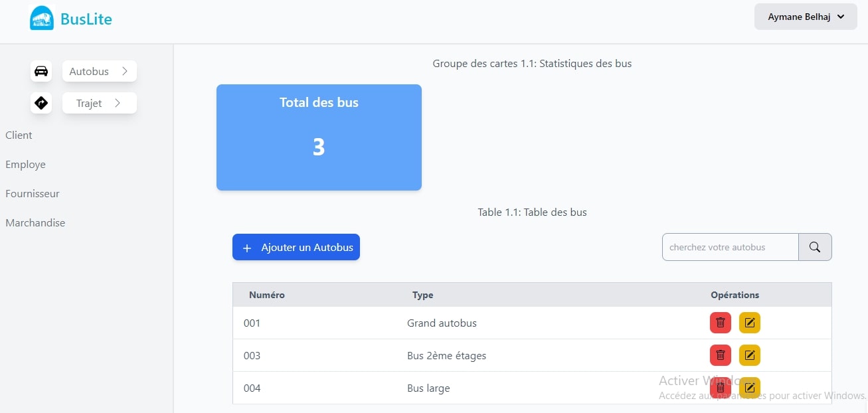Delete bus 003 Bus 2ème étages
Image resolution: width=868 pixels, height=413 pixels.
point(721,355)
